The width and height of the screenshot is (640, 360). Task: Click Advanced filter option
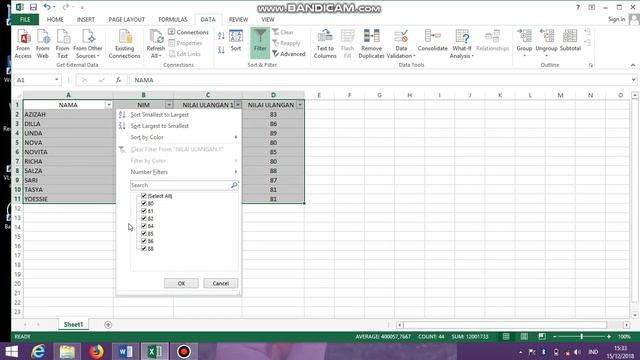289,54
